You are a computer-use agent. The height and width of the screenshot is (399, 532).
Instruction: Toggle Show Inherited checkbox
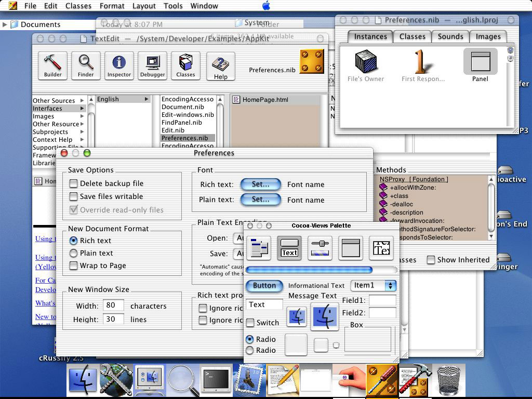point(431,260)
